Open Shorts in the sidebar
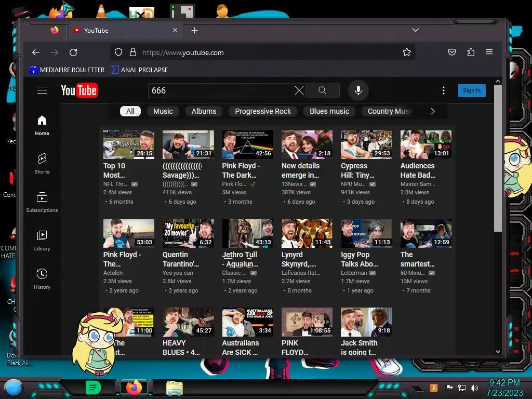The image size is (532, 399). pyautogui.click(x=42, y=164)
